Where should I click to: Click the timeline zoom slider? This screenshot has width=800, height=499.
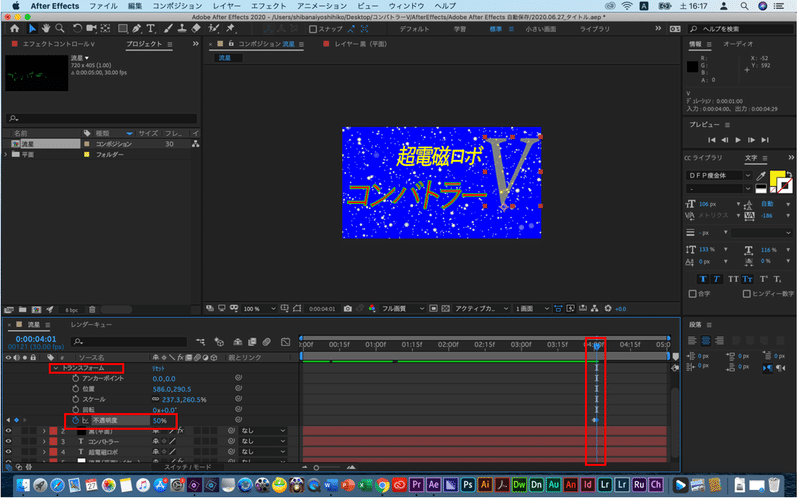pos(328,468)
